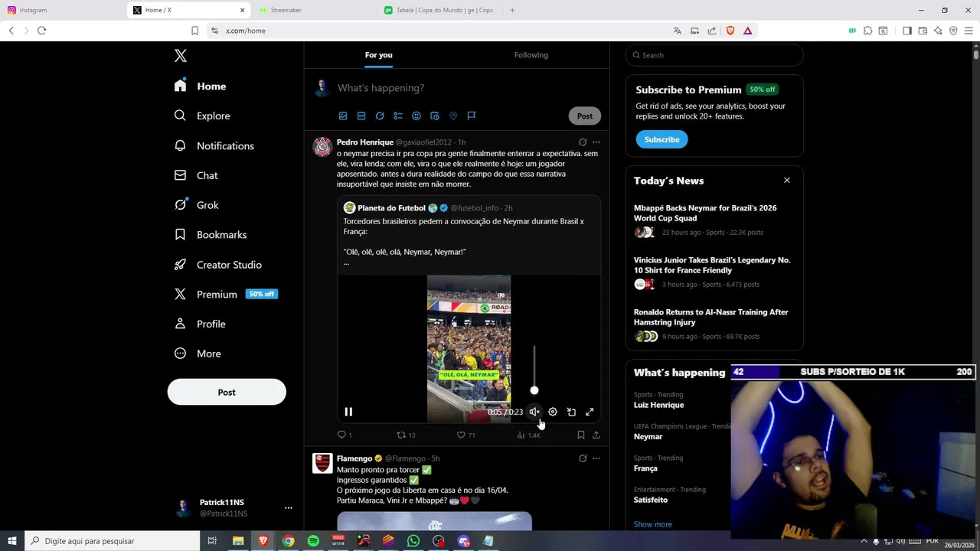Reload the page
The image size is (980, 551).
click(41, 31)
